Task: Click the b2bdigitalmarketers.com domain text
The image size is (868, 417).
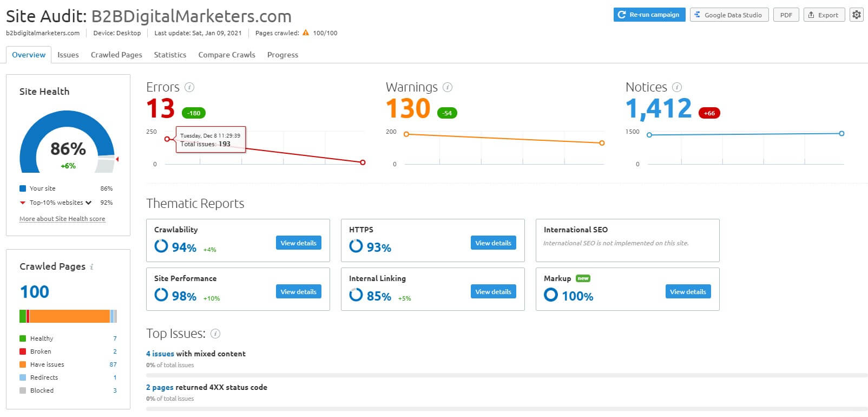Action: point(43,33)
